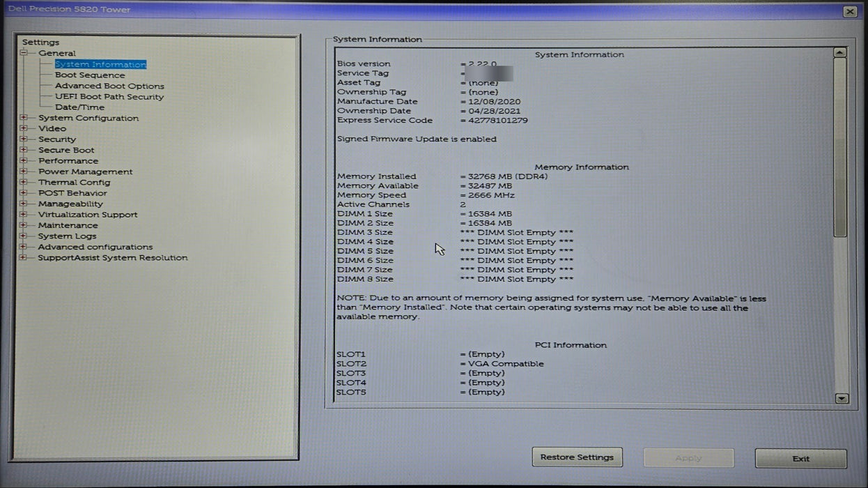868x488 pixels.
Task: Select the POST Behavior label
Action: pos(72,193)
